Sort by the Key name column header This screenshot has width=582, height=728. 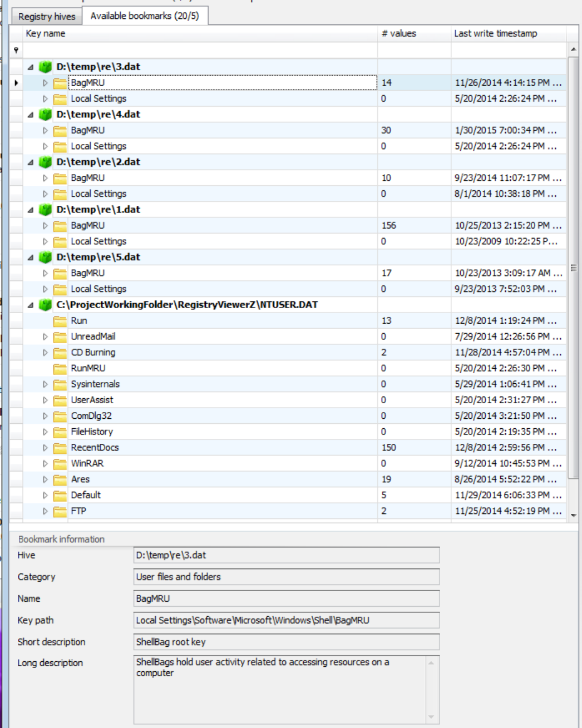(46, 33)
